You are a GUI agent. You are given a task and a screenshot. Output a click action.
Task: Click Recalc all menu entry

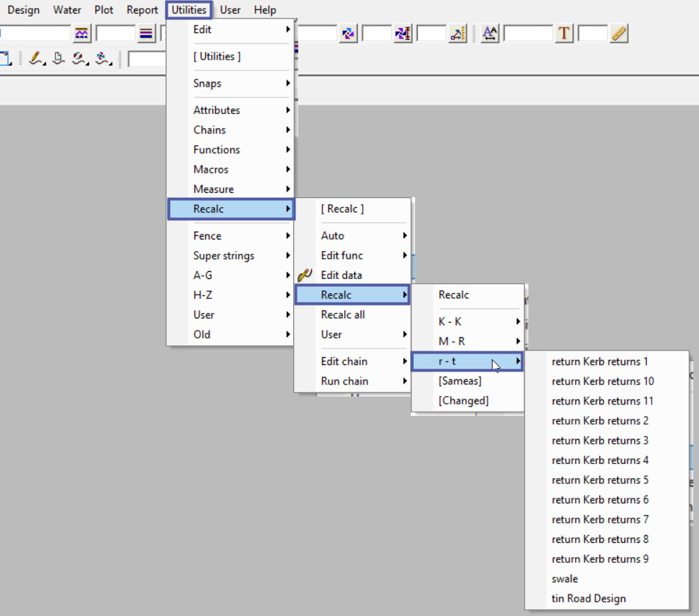point(343,315)
